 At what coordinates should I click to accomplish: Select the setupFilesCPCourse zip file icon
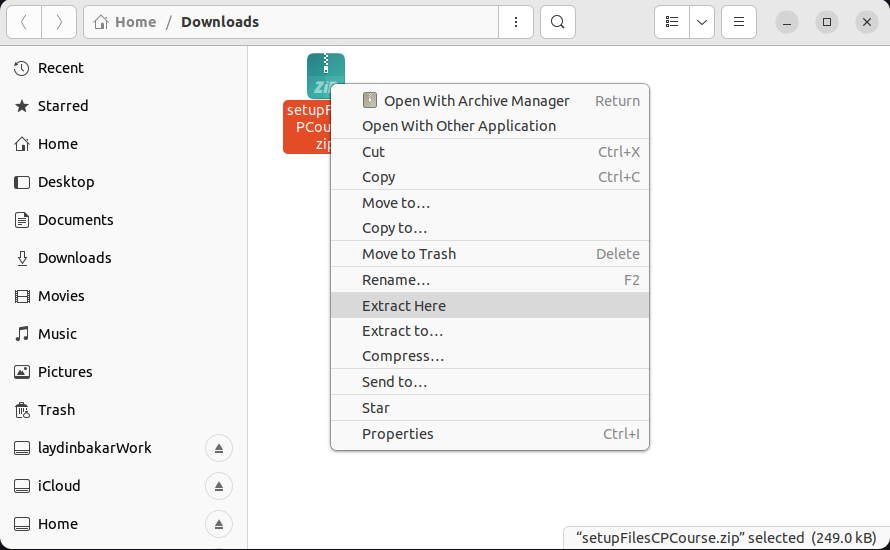324,76
